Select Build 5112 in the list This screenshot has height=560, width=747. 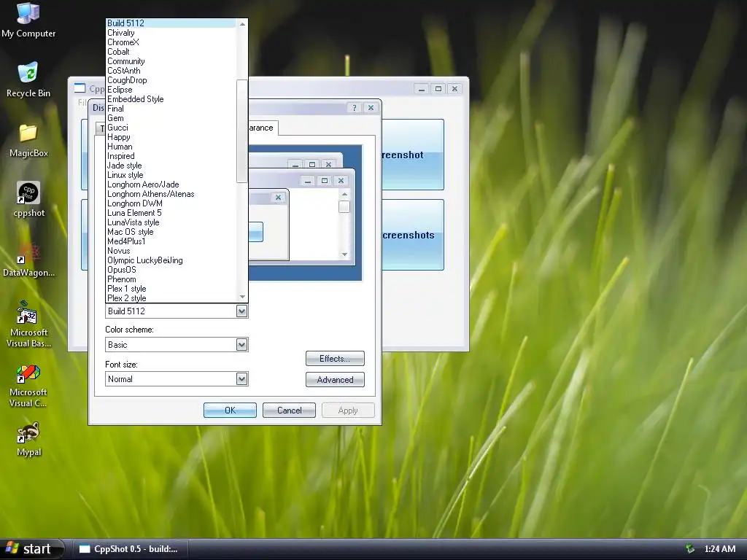(171, 23)
